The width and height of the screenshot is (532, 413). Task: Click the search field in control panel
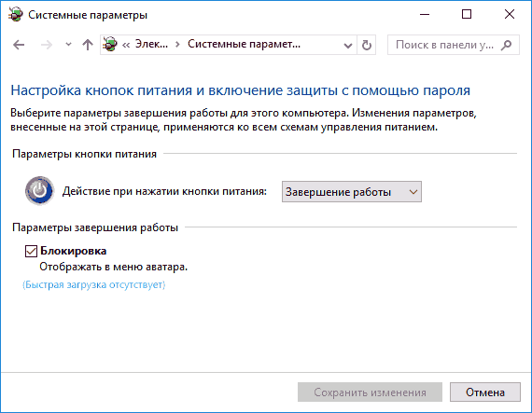(454, 45)
